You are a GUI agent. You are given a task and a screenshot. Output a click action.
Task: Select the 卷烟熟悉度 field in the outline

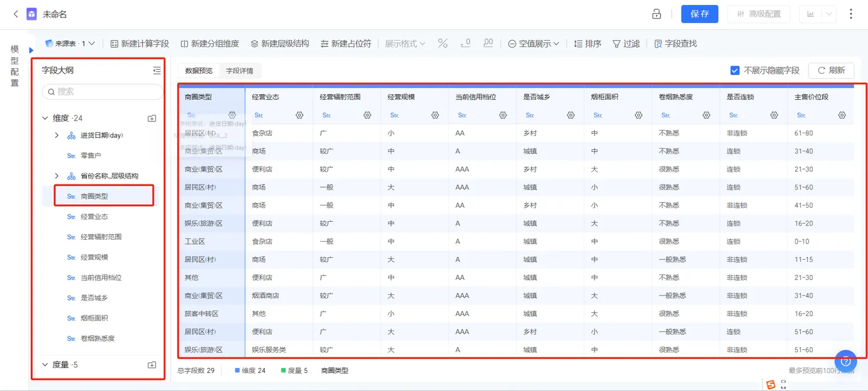pos(99,339)
